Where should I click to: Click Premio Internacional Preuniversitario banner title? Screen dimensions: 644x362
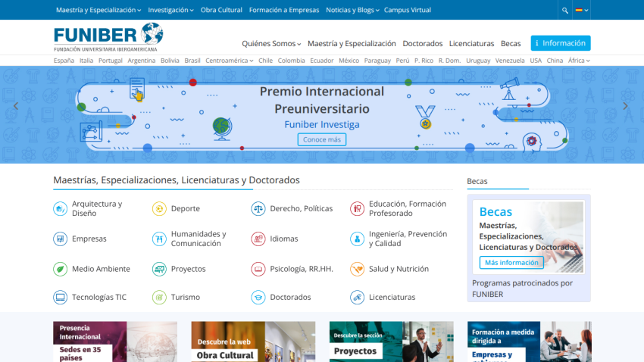[x=322, y=100]
